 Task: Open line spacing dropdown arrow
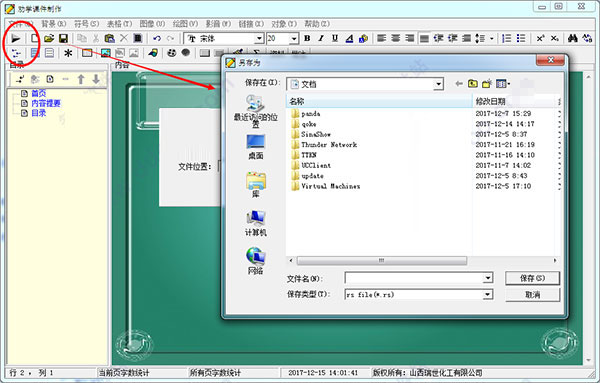[x=492, y=38]
